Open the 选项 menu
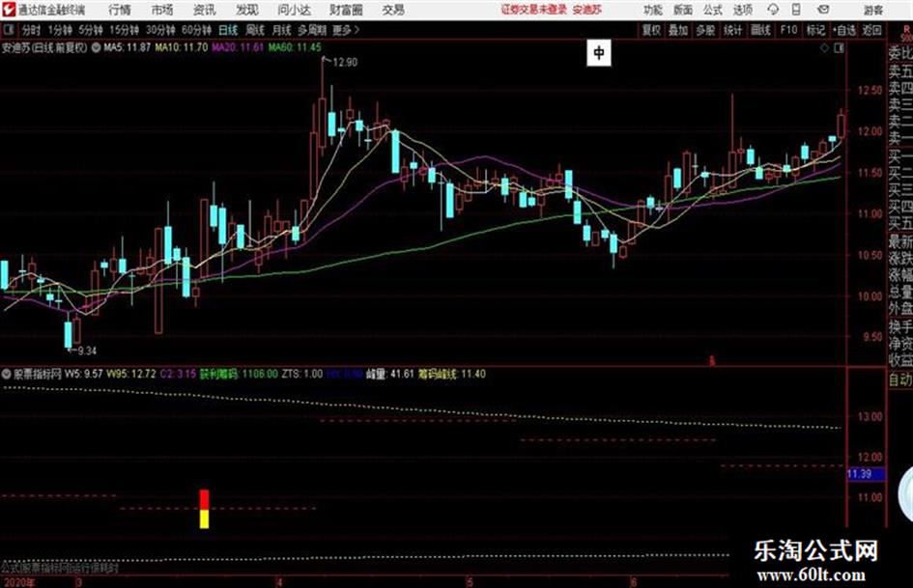The height and width of the screenshot is (588, 913). click(x=743, y=10)
